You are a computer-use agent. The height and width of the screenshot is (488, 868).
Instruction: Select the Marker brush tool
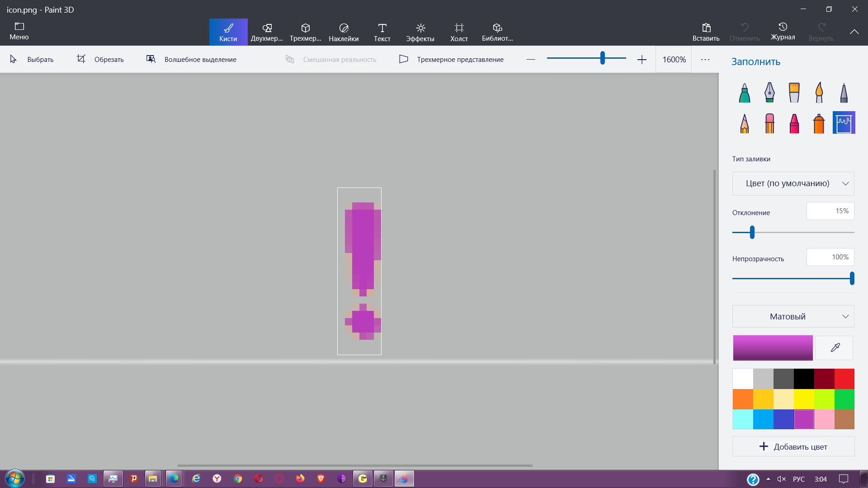(745, 93)
